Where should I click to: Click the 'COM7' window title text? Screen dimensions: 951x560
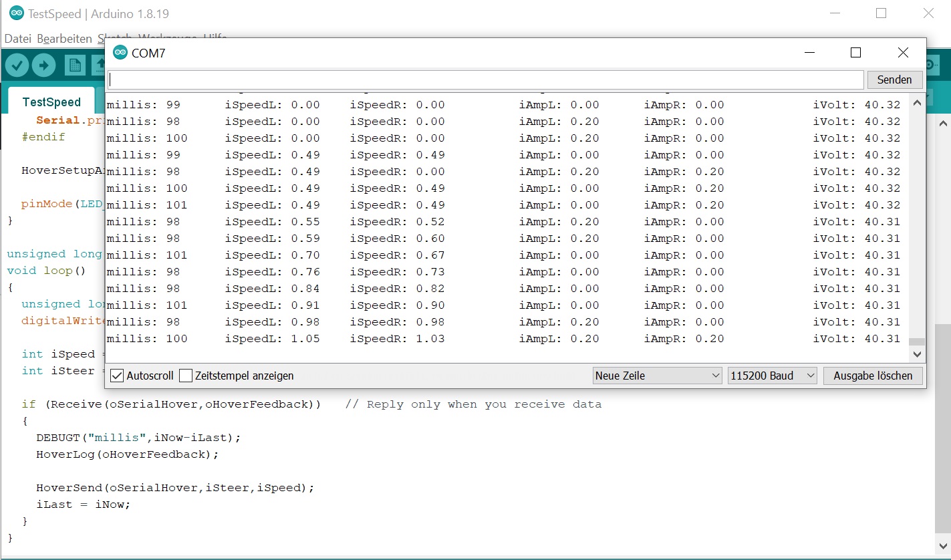148,53
